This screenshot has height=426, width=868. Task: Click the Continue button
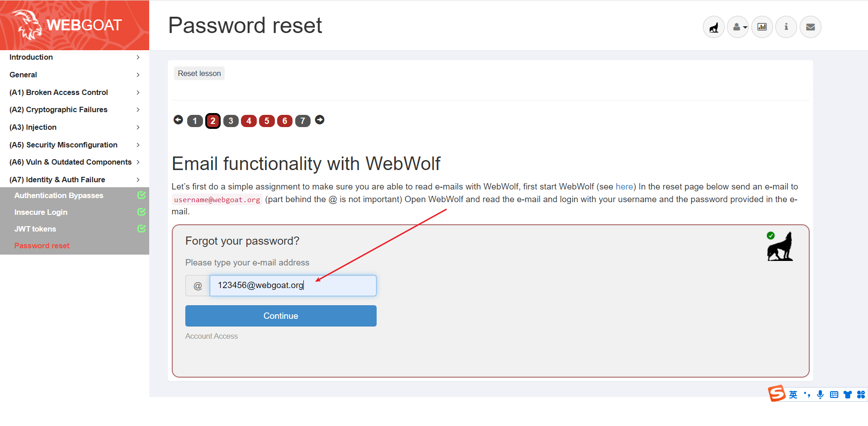tap(281, 316)
